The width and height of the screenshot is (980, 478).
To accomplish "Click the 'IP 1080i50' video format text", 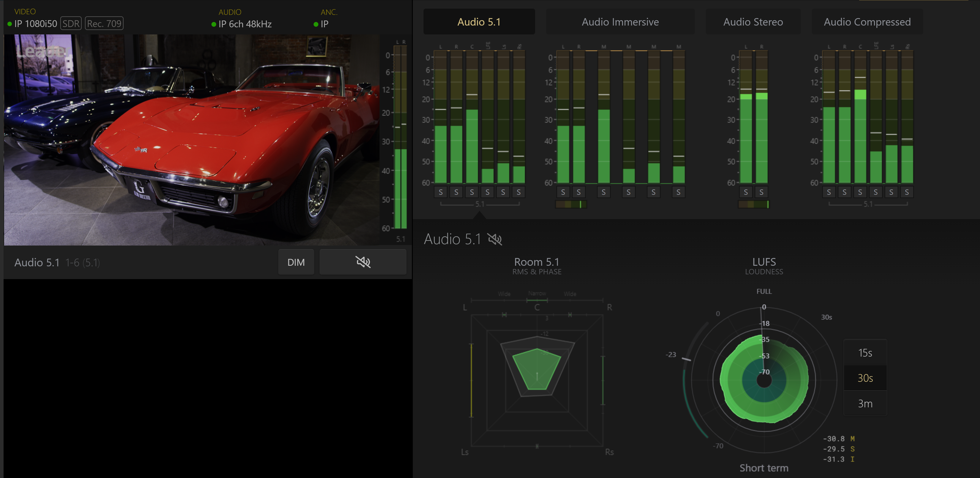I will 36,23.
